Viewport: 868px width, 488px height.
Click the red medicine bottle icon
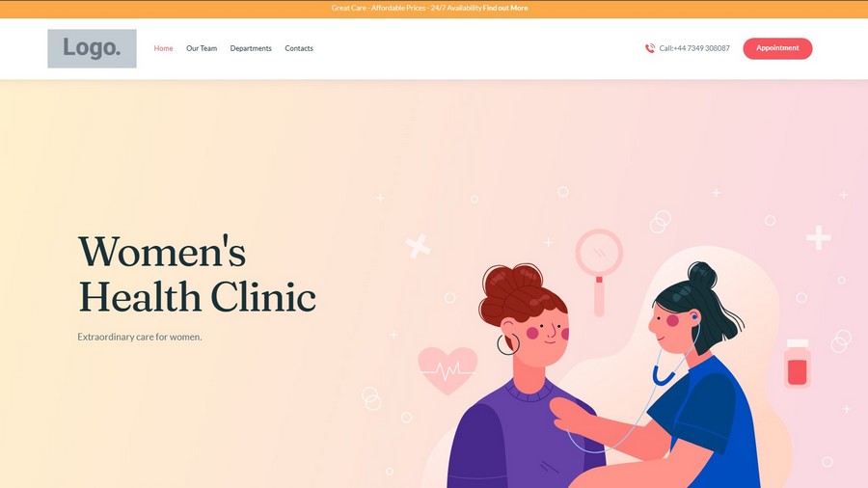point(798,363)
